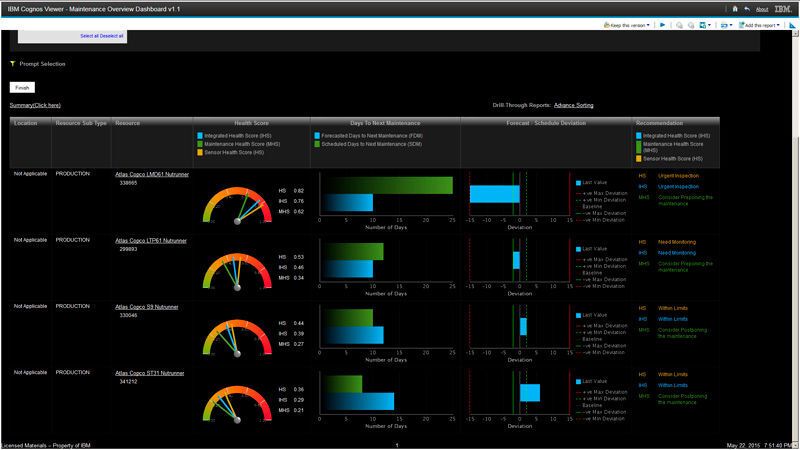Click the ST31 Nutrunner health gauge

coord(237,404)
